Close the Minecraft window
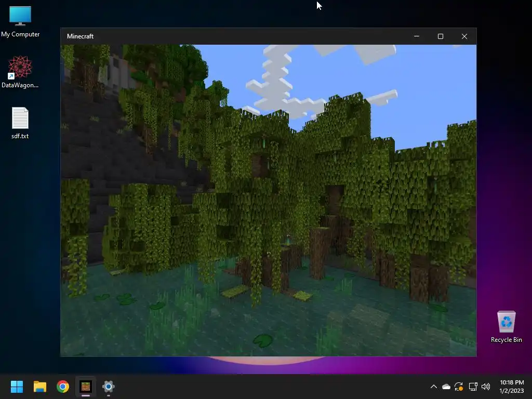532x399 pixels. pyautogui.click(x=464, y=36)
